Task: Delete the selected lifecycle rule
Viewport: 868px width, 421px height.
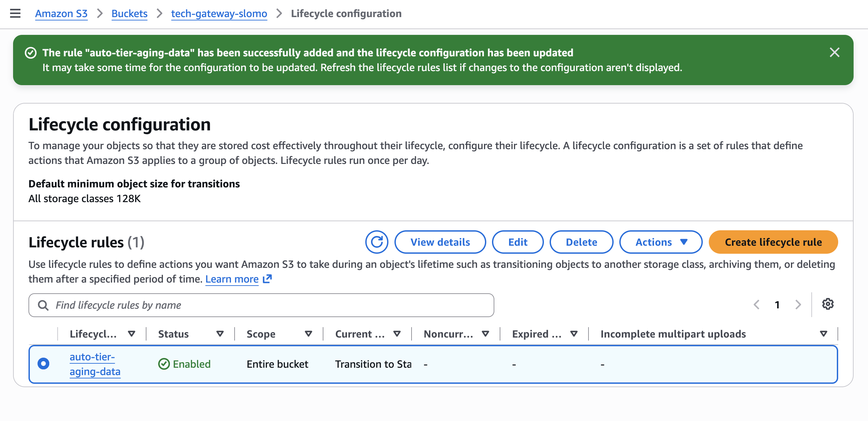Action: point(581,242)
